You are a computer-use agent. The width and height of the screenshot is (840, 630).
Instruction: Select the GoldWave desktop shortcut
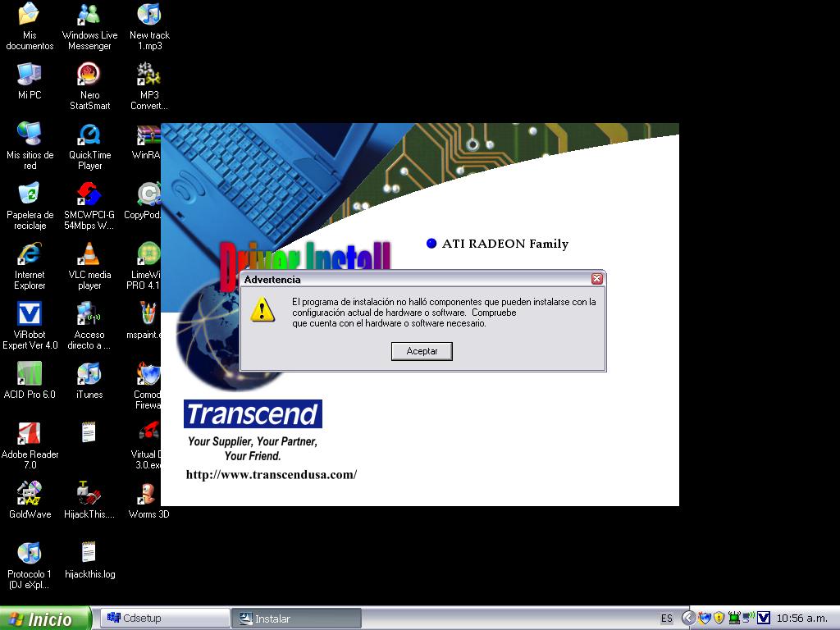pos(30,501)
